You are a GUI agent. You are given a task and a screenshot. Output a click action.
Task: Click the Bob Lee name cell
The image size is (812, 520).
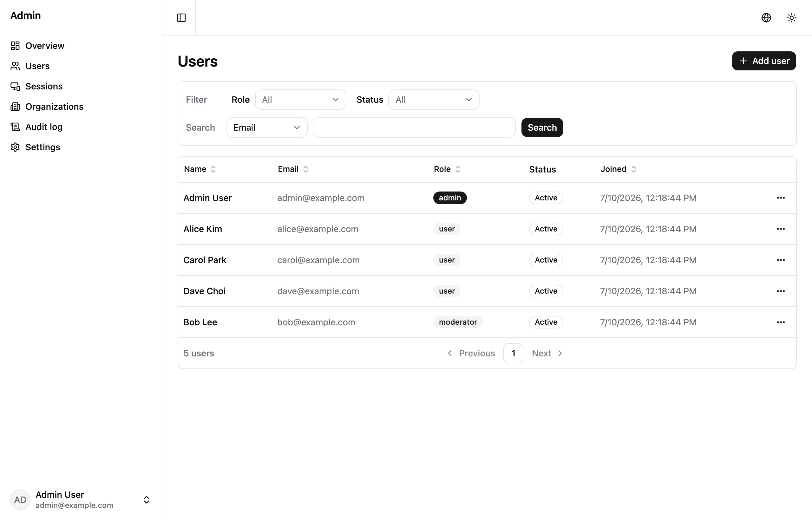coord(200,322)
